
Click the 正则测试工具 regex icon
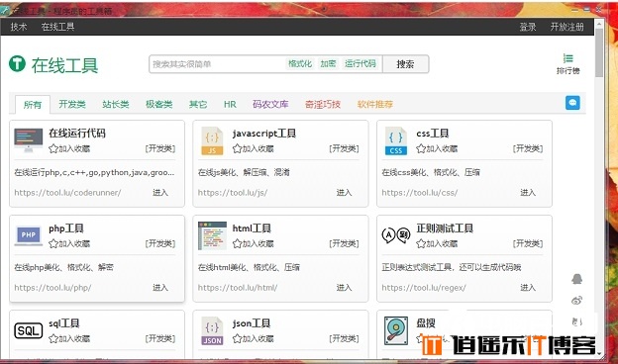396,235
